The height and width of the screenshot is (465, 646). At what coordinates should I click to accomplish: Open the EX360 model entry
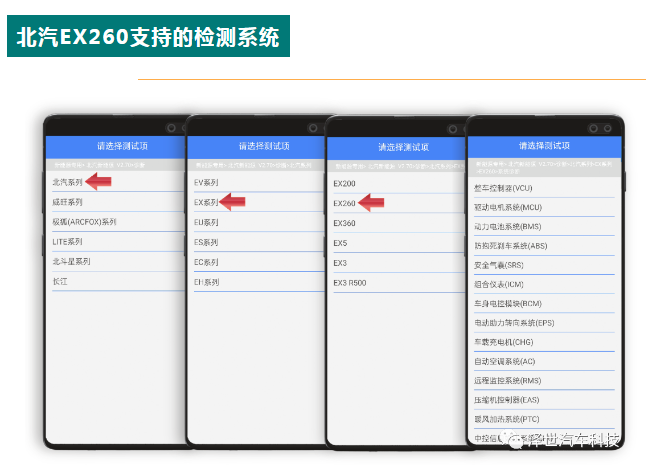click(396, 223)
